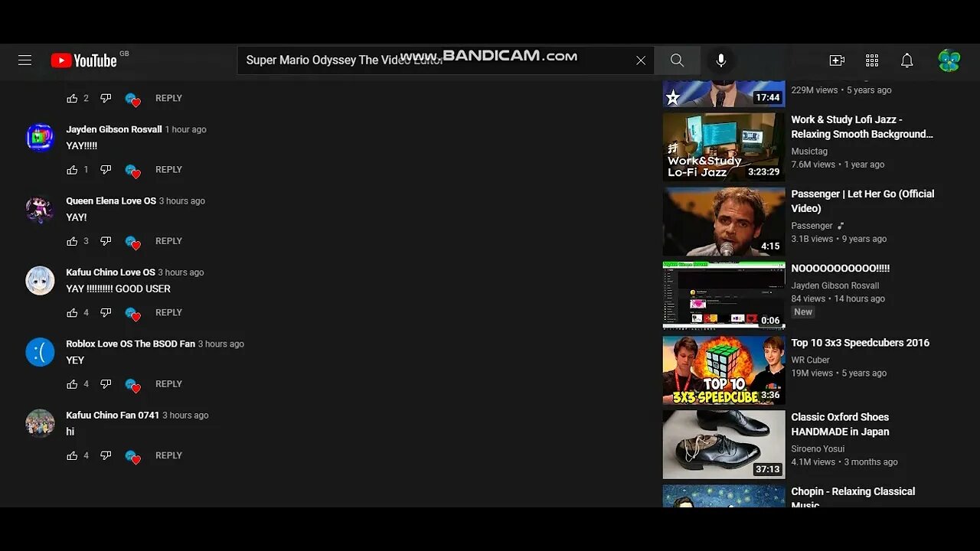The width and height of the screenshot is (980, 551).
Task: Open Queen Elena Love OS avatar
Action: (x=40, y=209)
